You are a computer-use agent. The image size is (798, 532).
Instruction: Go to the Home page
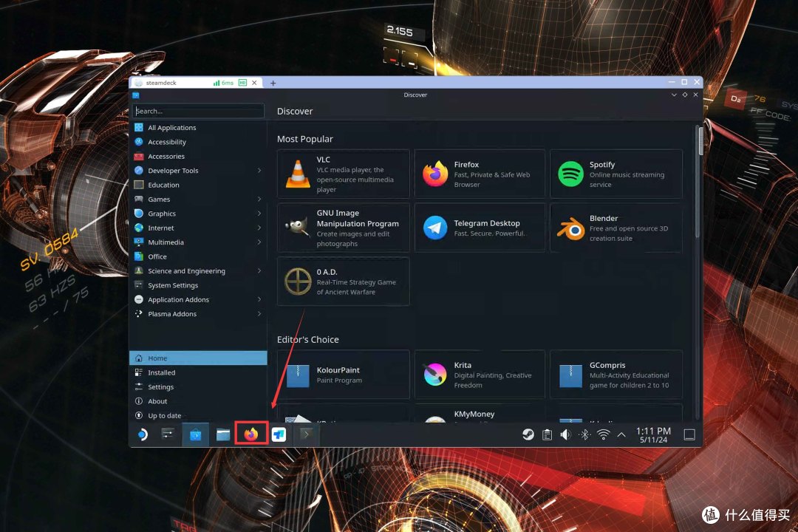[x=198, y=358]
